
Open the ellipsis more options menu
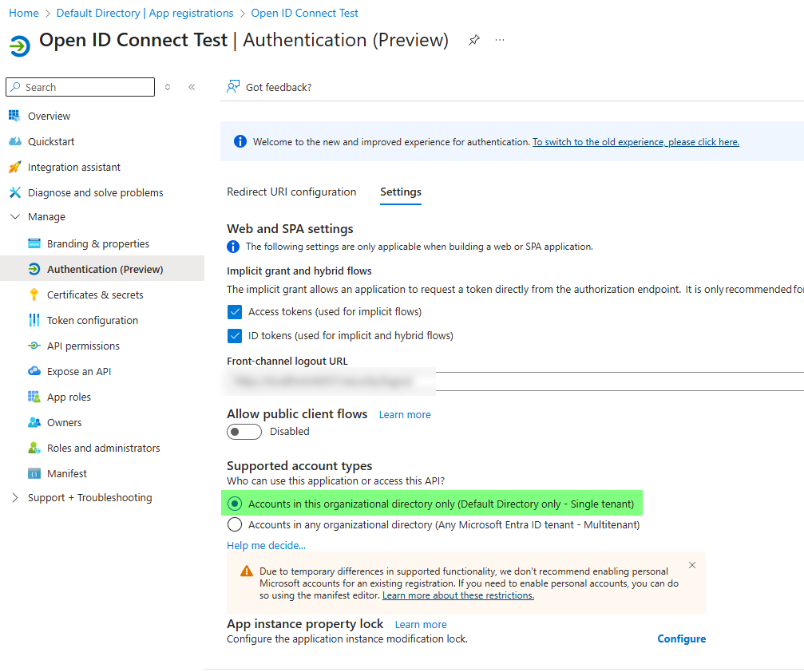click(500, 40)
